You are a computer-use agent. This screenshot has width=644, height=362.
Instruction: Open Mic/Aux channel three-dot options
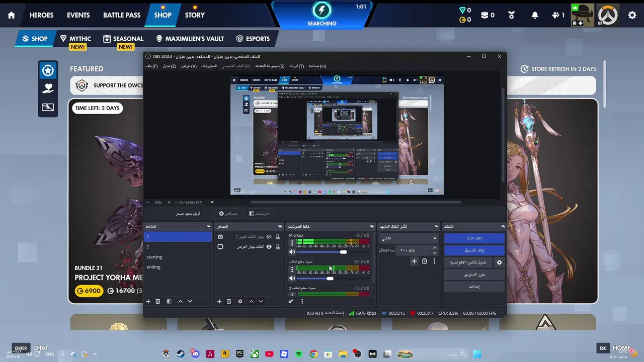click(292, 243)
